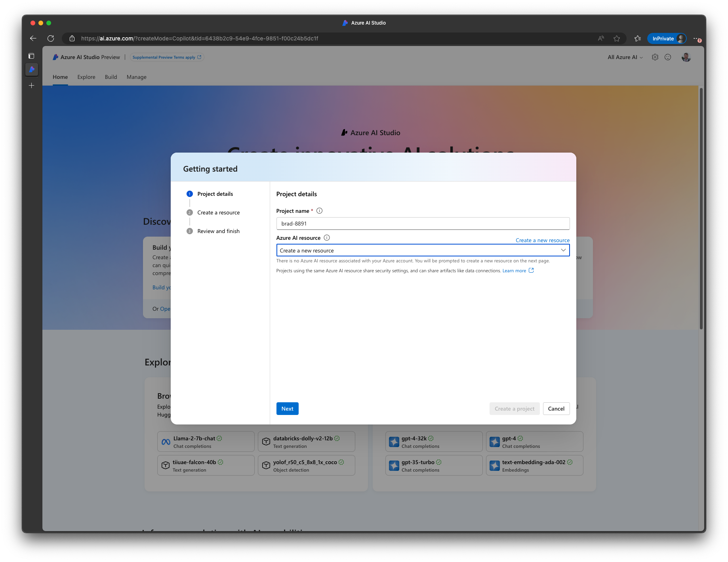
Task: Open Llama-2-7b-chat model card
Action: pyautogui.click(x=206, y=442)
